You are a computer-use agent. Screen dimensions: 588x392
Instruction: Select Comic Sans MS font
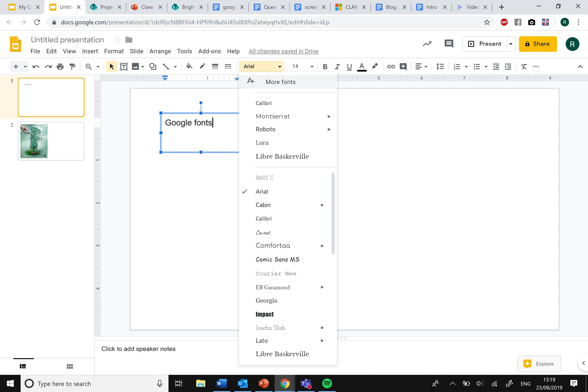[x=277, y=259]
